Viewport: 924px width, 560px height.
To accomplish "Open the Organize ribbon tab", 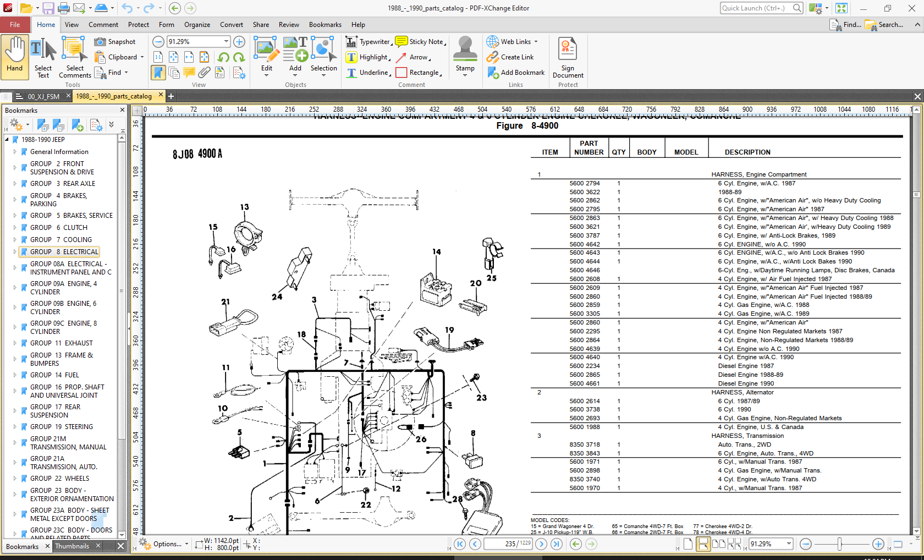I will pos(197,25).
